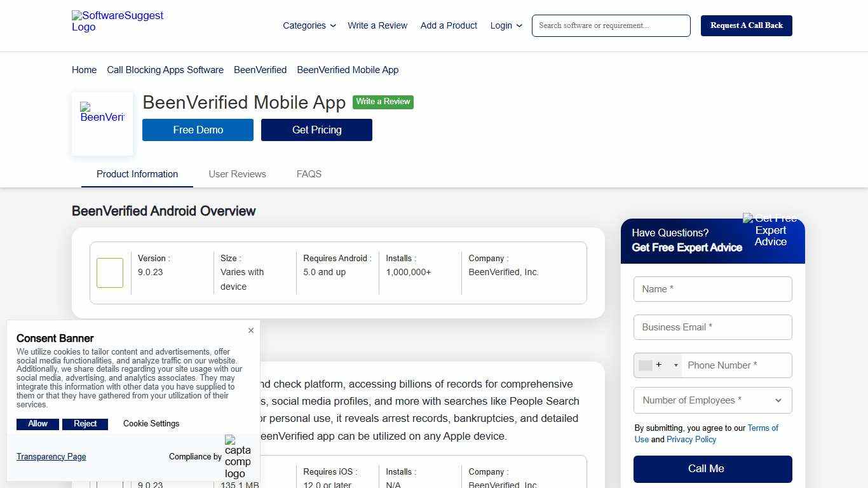
Task: Open the Number of Employees selector
Action: (x=712, y=400)
